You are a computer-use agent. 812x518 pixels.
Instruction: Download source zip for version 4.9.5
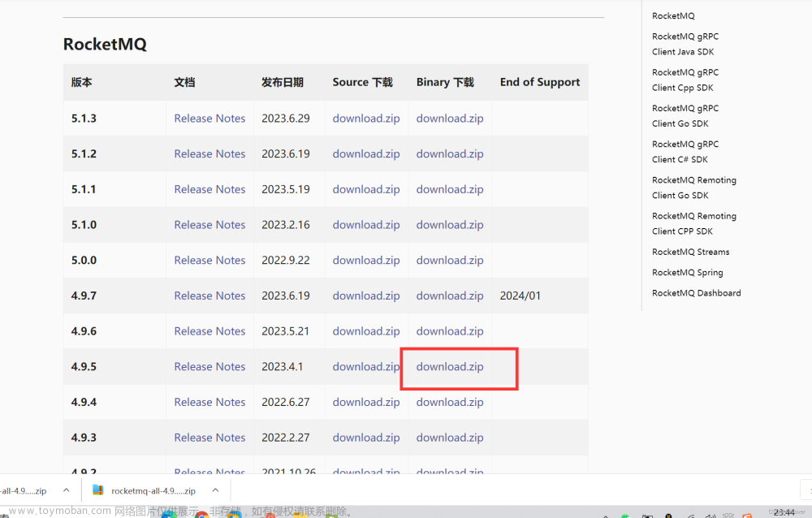tap(366, 367)
